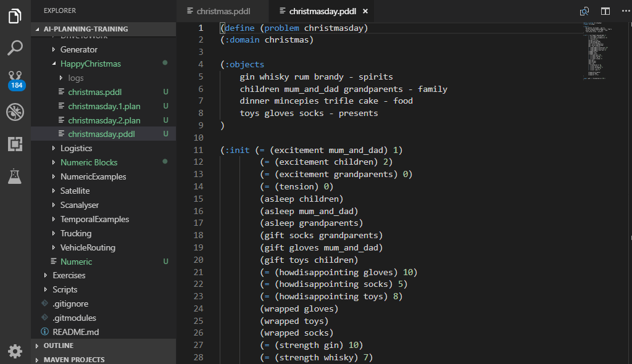
Task: Click ':objects' keyword on line 4
Action: [244, 64]
